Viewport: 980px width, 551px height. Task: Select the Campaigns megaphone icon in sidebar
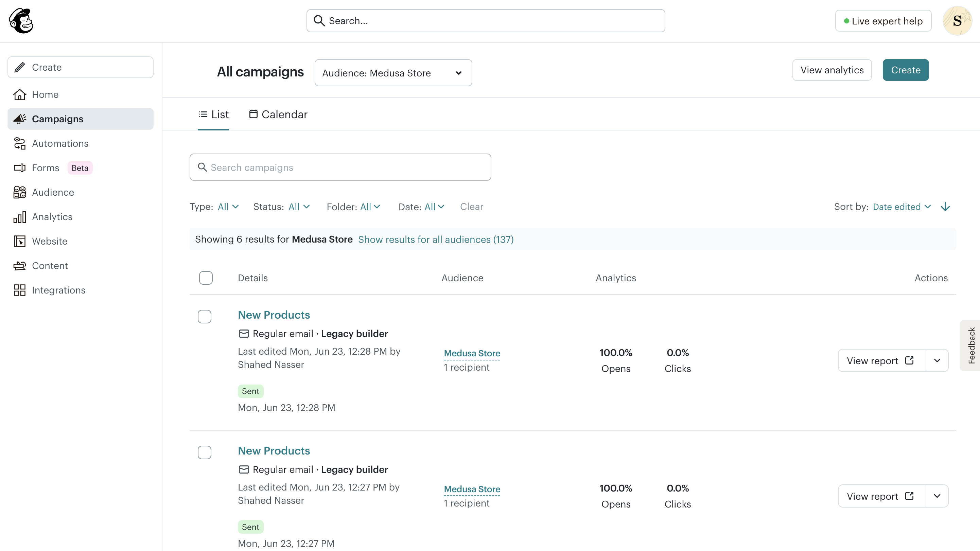(x=20, y=119)
